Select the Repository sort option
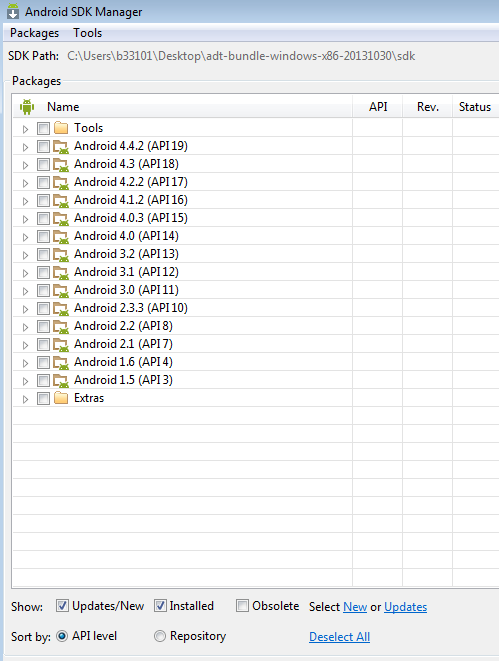Screen dimensions: 499x661 pyautogui.click(x=160, y=636)
